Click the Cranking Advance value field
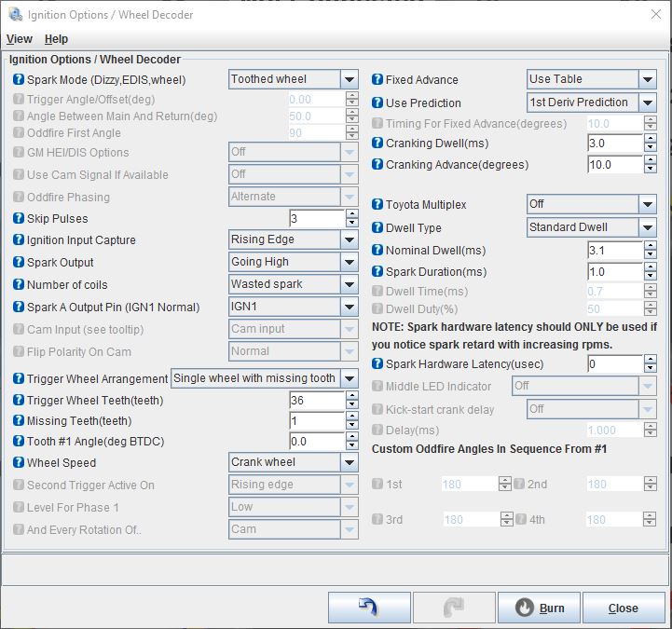 click(x=615, y=165)
